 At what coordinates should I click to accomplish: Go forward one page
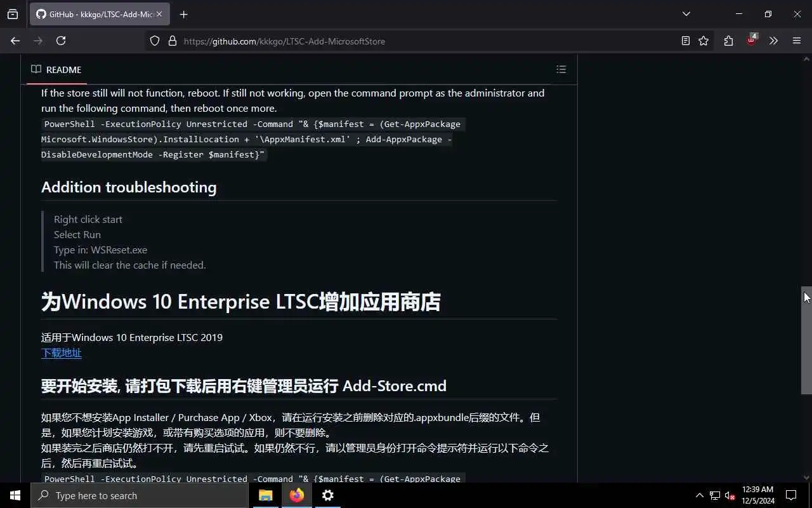[x=38, y=41]
